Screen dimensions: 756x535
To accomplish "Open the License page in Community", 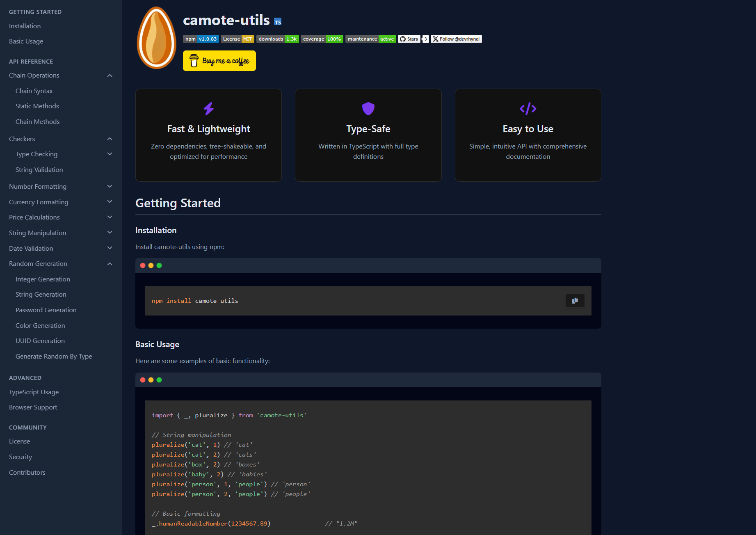I will point(20,441).
